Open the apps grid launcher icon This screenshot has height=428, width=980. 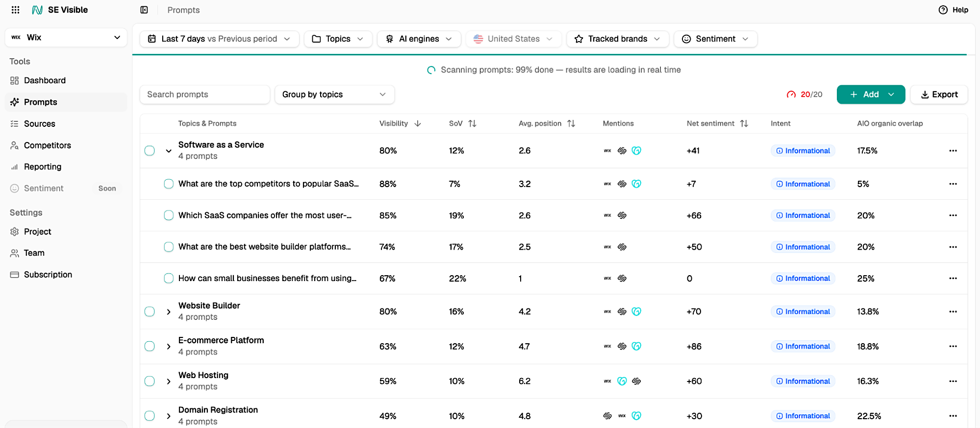(x=15, y=10)
